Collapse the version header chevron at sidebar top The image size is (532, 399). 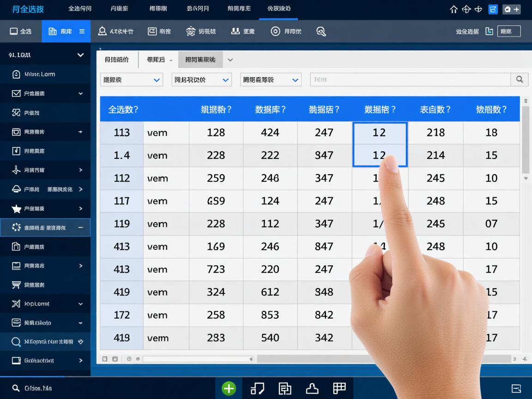tap(81, 54)
